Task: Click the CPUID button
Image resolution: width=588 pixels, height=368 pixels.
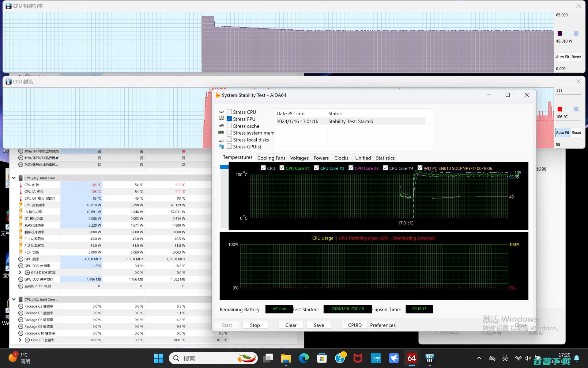Action: [x=355, y=325]
